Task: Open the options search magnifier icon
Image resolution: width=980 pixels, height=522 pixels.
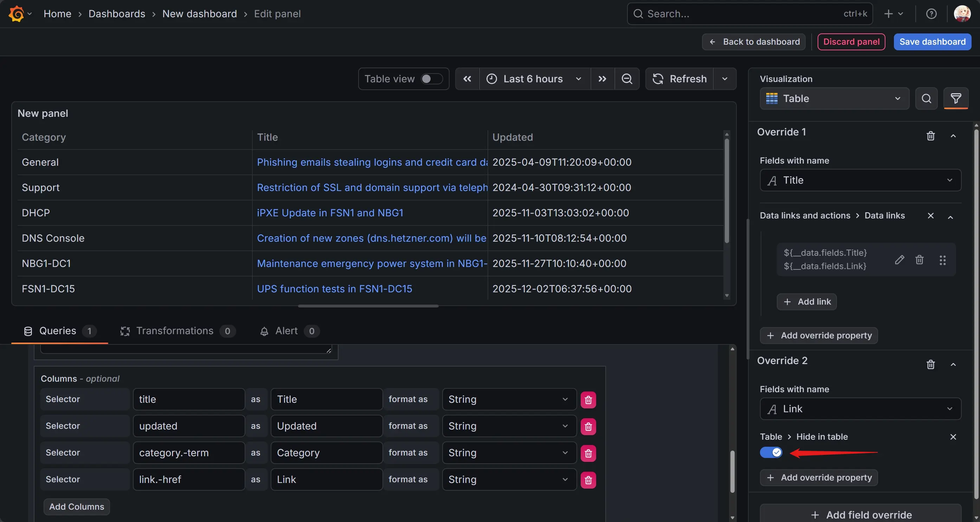Action: (926, 98)
